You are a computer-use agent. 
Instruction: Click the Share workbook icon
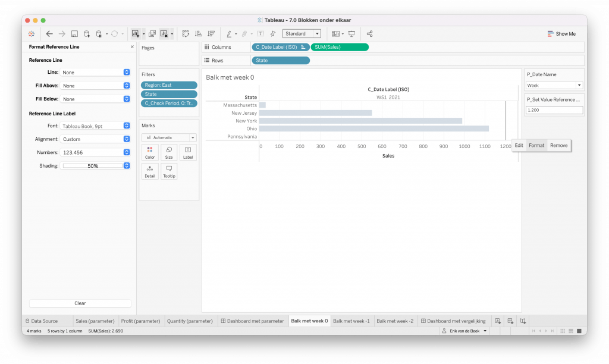pyautogui.click(x=370, y=34)
